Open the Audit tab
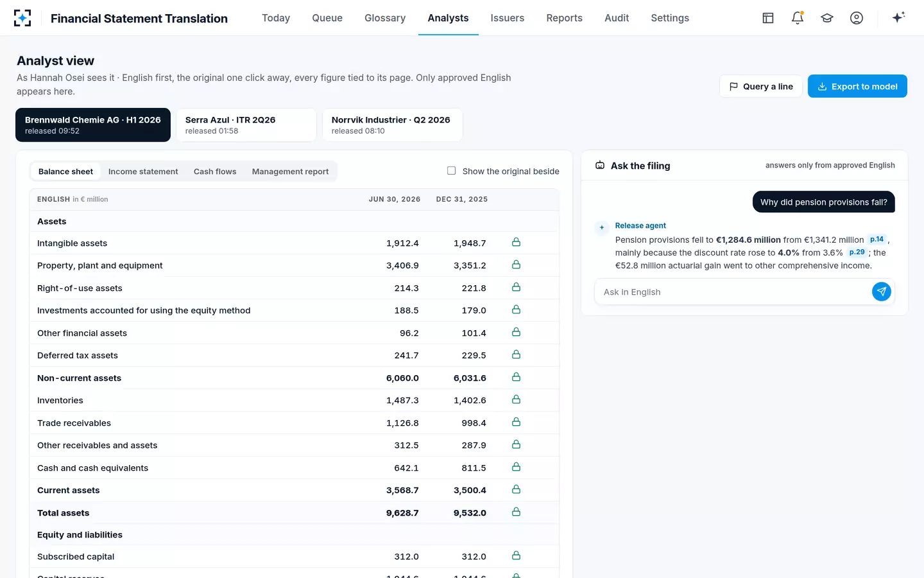This screenshot has width=924, height=578. tap(617, 18)
